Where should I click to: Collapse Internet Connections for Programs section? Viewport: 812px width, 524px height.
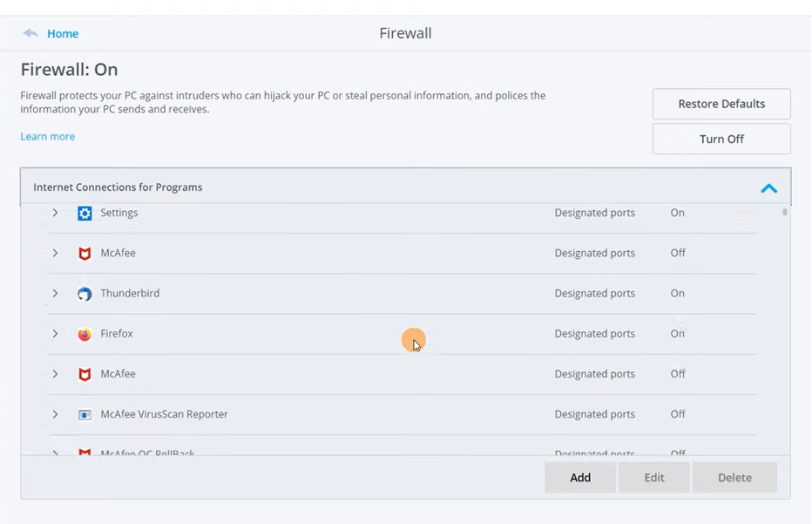click(769, 188)
